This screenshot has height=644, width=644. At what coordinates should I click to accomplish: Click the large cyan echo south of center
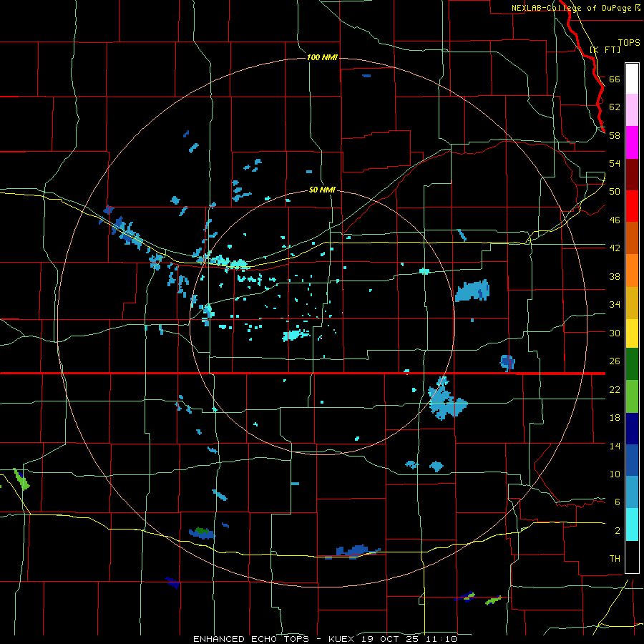point(296,335)
